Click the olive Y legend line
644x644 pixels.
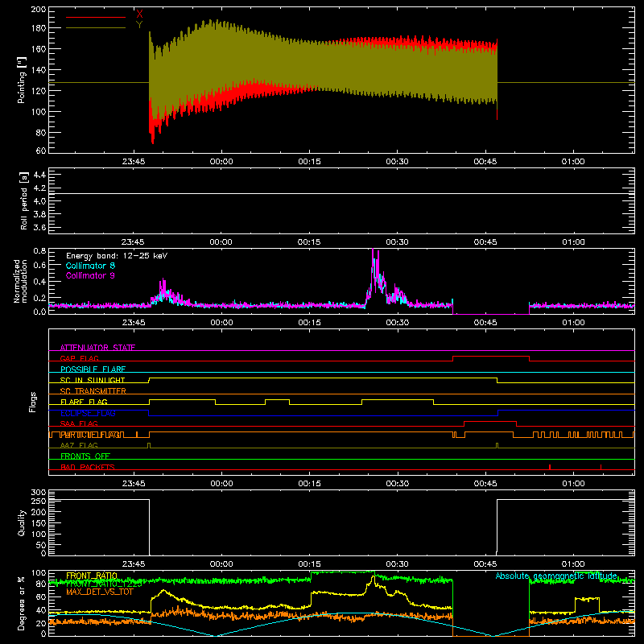(x=96, y=28)
